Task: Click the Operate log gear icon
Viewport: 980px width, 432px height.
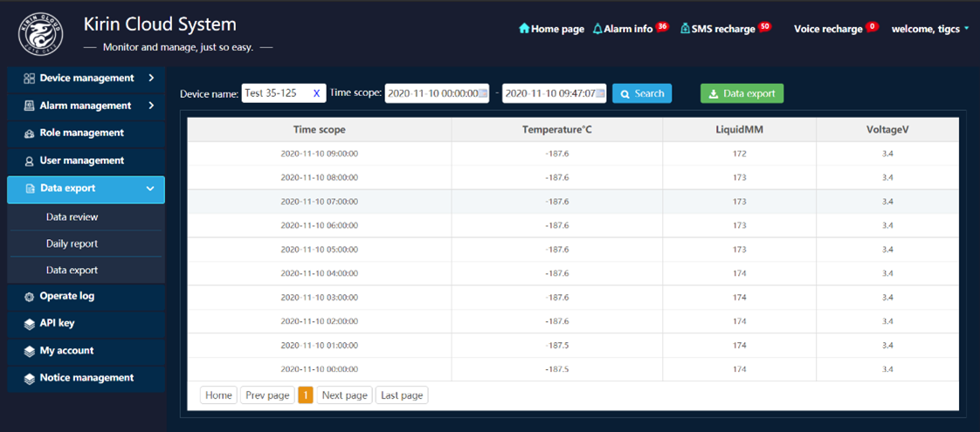Action: tap(29, 297)
